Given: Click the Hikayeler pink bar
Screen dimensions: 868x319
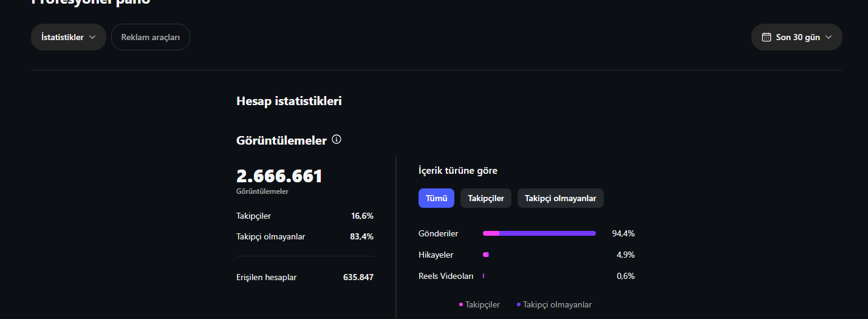Looking at the screenshot, I should 486,255.
